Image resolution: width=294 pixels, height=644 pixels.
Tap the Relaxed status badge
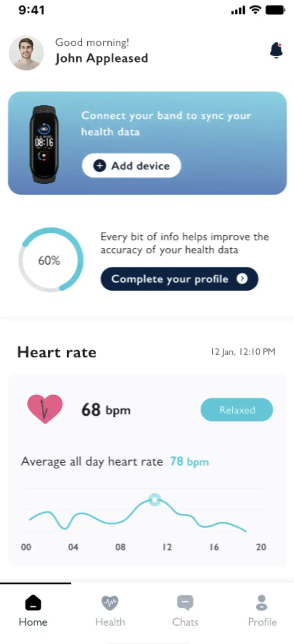(237, 410)
